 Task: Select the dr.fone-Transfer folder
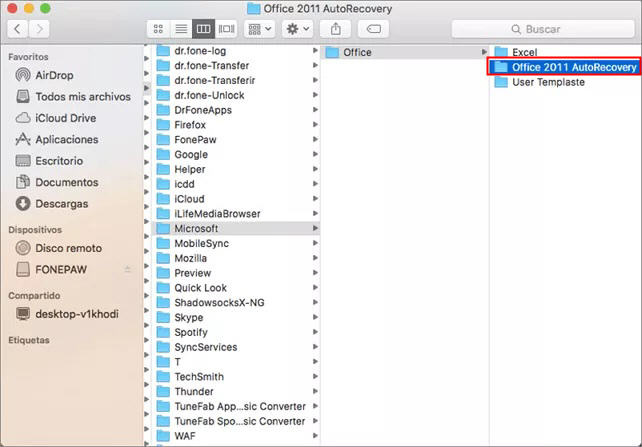pos(236,65)
